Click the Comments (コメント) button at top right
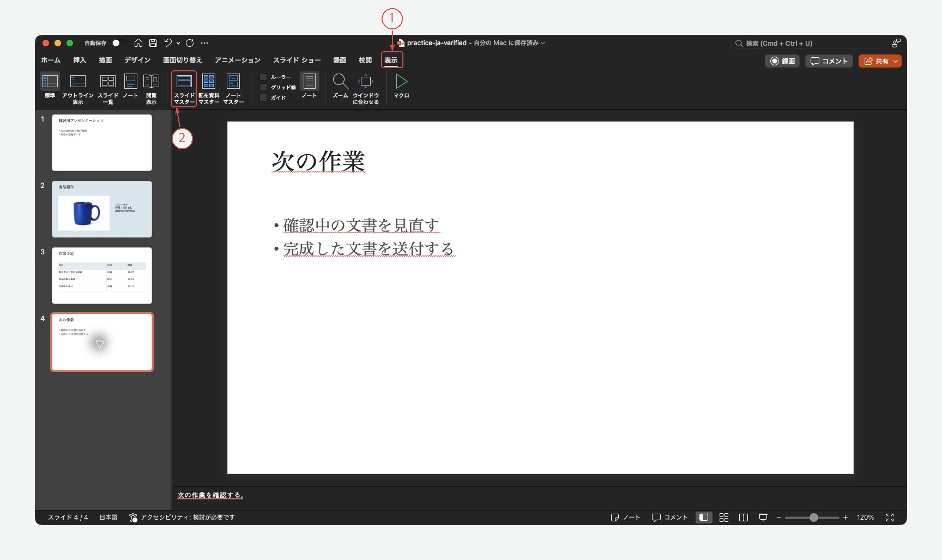 829,61
